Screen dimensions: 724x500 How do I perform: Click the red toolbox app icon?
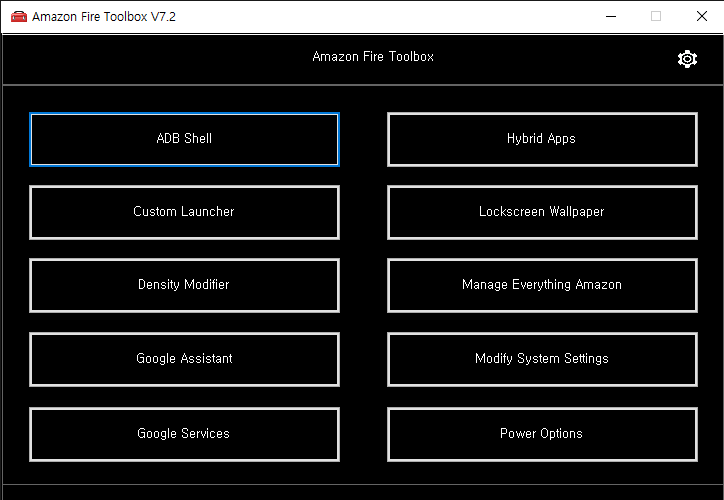coord(19,17)
